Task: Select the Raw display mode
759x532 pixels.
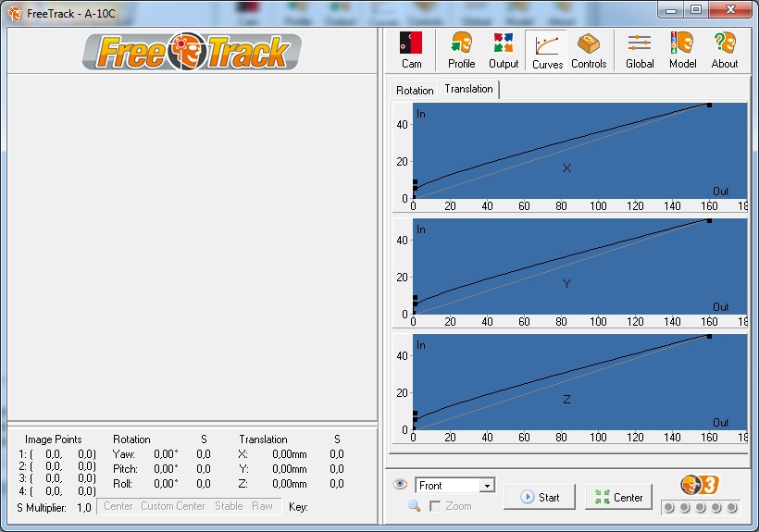Action: (262, 506)
